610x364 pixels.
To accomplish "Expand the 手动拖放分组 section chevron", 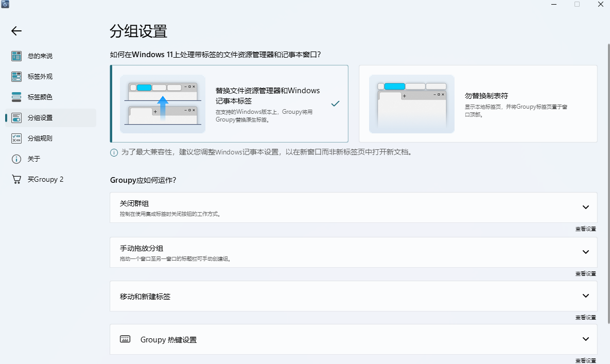I will pyautogui.click(x=585, y=252).
